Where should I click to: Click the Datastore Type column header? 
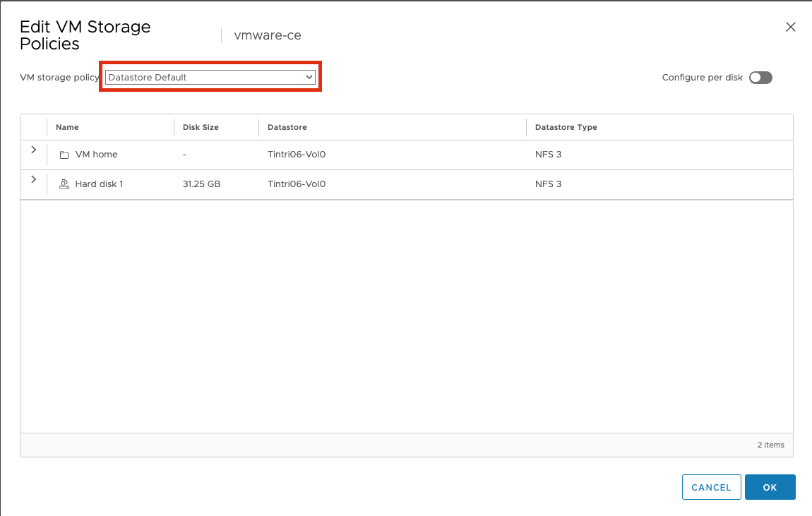coord(566,127)
